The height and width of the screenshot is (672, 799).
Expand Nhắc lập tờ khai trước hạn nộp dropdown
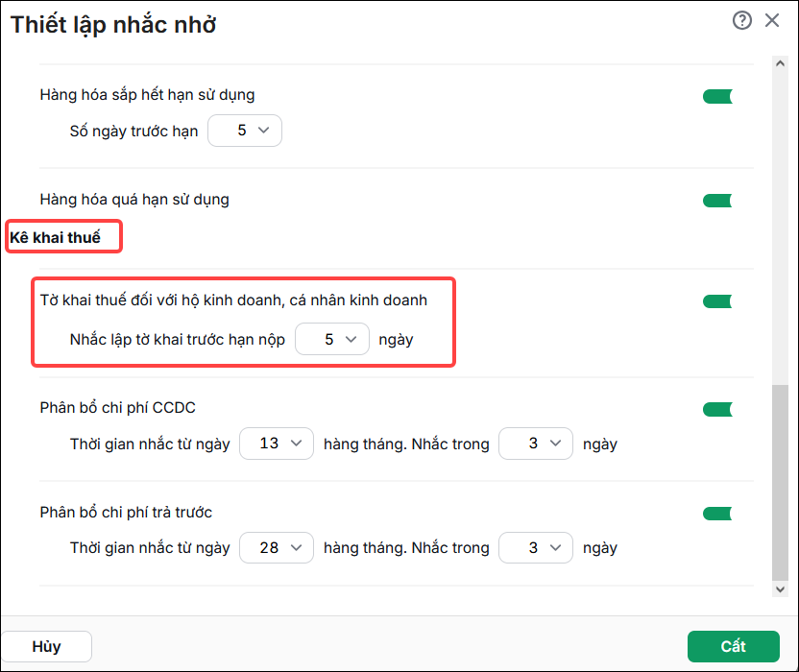(x=332, y=339)
